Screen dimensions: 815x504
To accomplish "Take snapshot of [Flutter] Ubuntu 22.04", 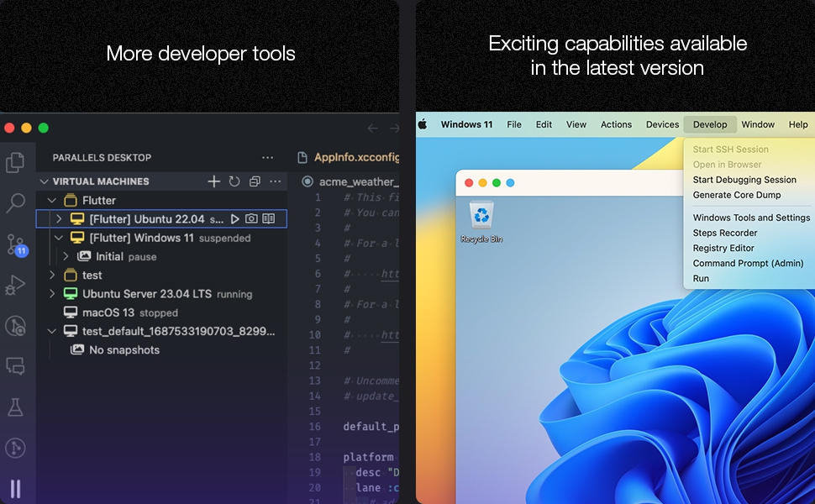I will tap(251, 218).
